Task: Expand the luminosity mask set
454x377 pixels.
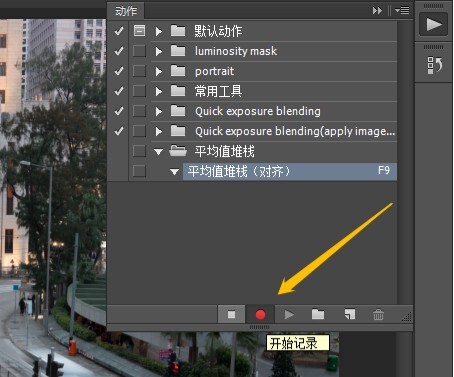Action: click(159, 51)
